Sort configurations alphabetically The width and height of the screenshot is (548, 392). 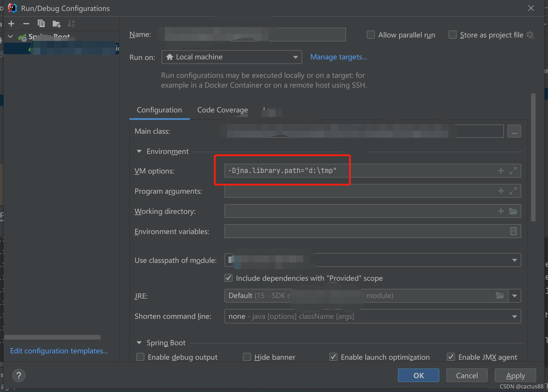point(71,24)
